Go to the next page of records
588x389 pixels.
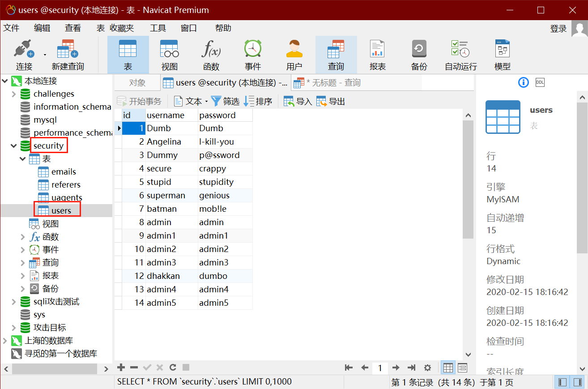pos(396,368)
